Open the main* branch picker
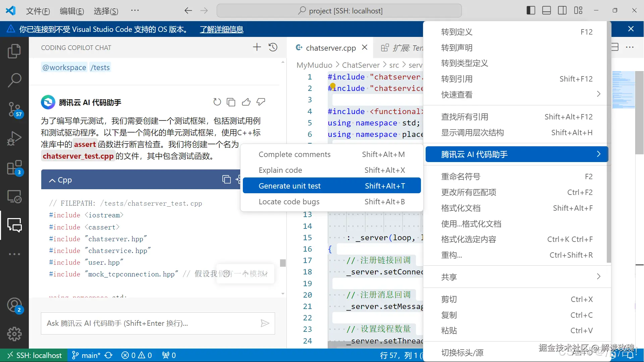The image size is (644, 362). pos(86,355)
